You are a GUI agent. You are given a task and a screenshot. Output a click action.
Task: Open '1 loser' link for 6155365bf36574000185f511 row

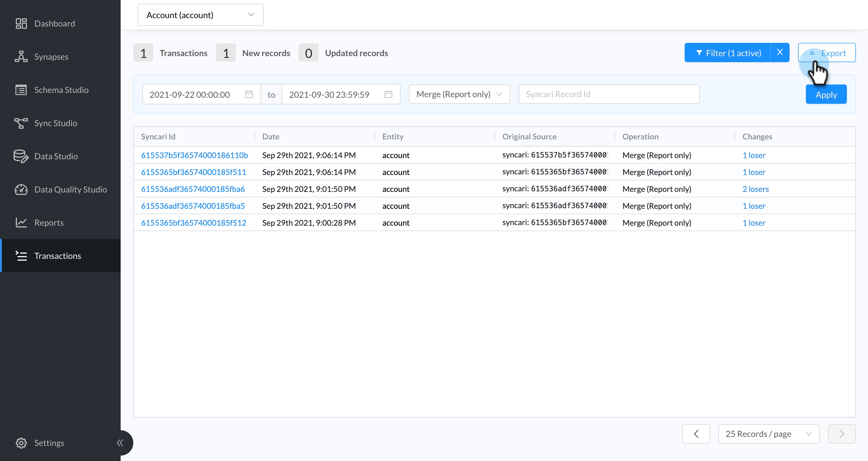click(754, 172)
